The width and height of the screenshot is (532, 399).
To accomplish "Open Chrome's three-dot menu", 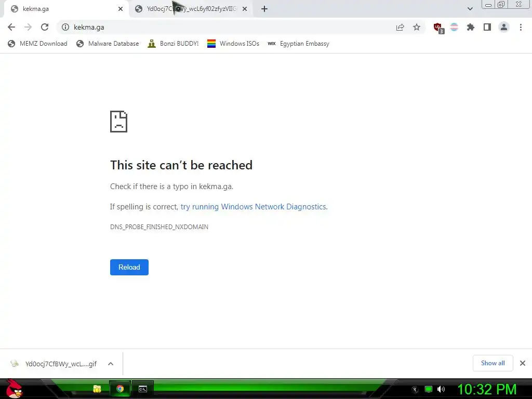I will point(521,27).
